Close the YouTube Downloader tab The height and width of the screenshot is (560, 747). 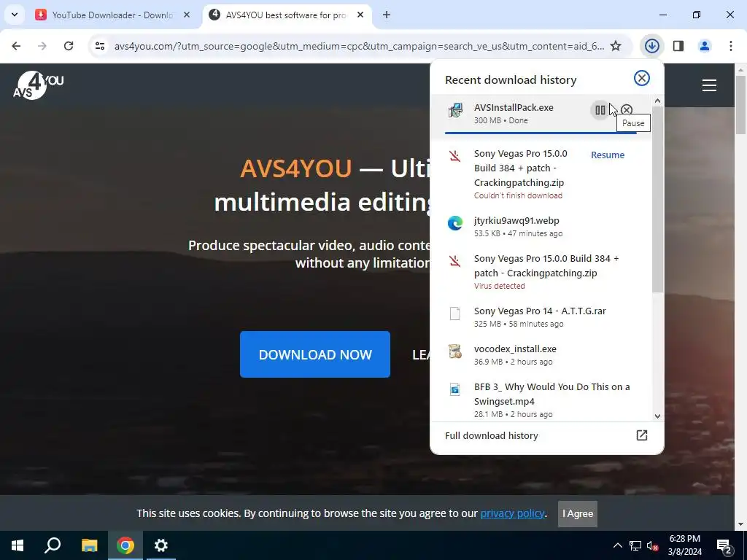[186, 15]
